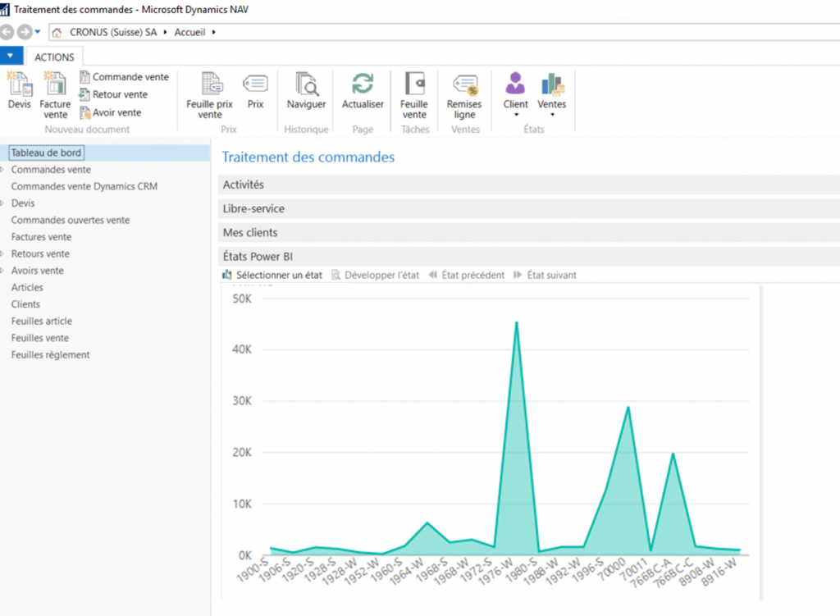
Task: Collapse the Activités section
Action: (244, 185)
